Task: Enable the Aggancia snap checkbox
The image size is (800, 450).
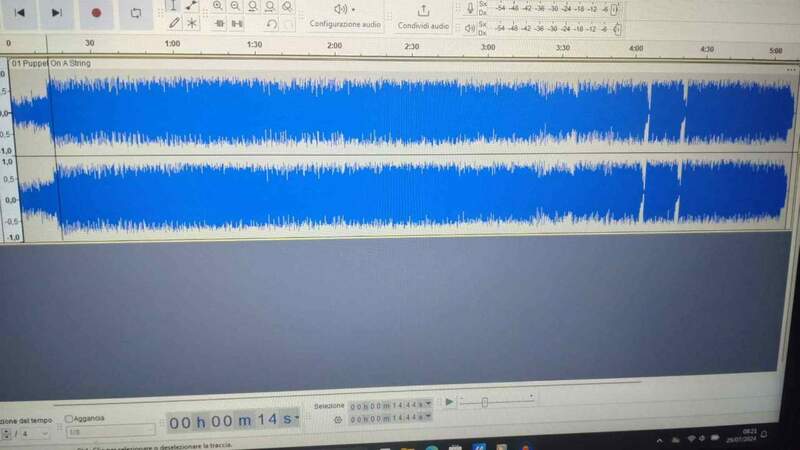Action: click(x=69, y=419)
